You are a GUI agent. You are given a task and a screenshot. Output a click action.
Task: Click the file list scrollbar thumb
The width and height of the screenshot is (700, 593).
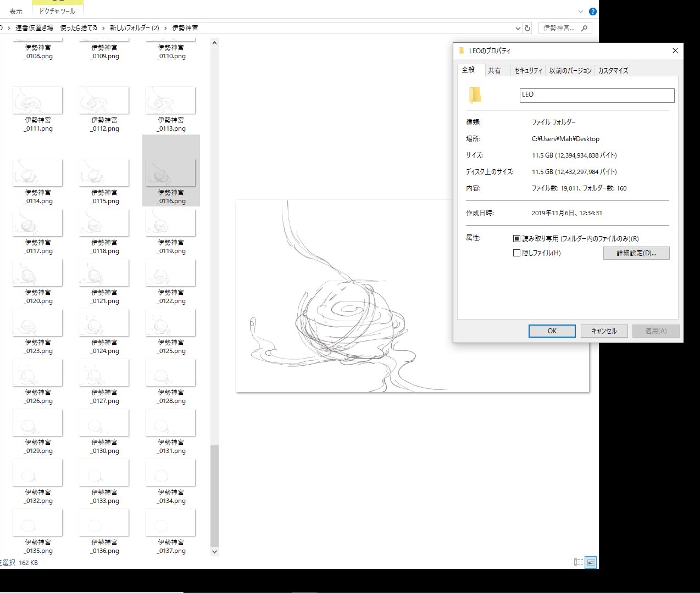(214, 495)
